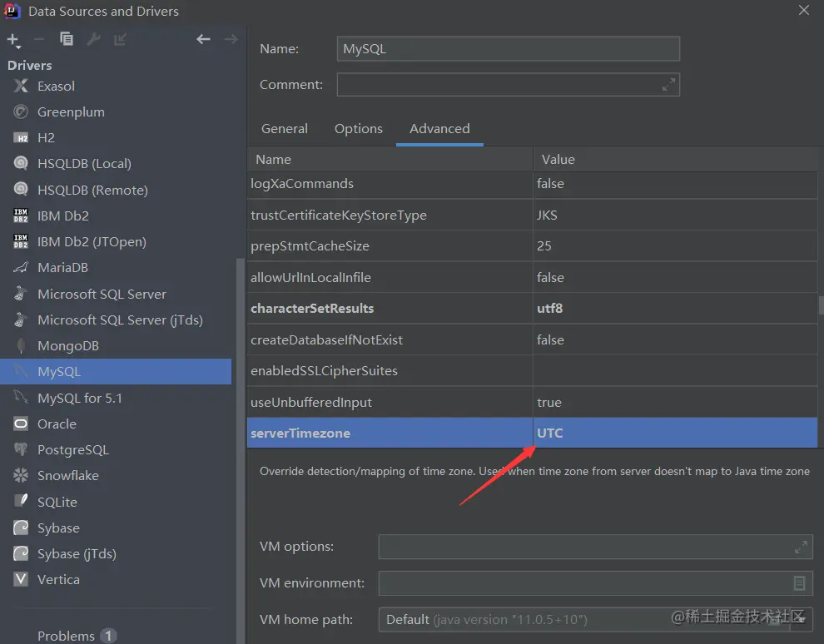Switch to the Options tab
Image resolution: width=824 pixels, height=644 pixels.
[359, 129]
